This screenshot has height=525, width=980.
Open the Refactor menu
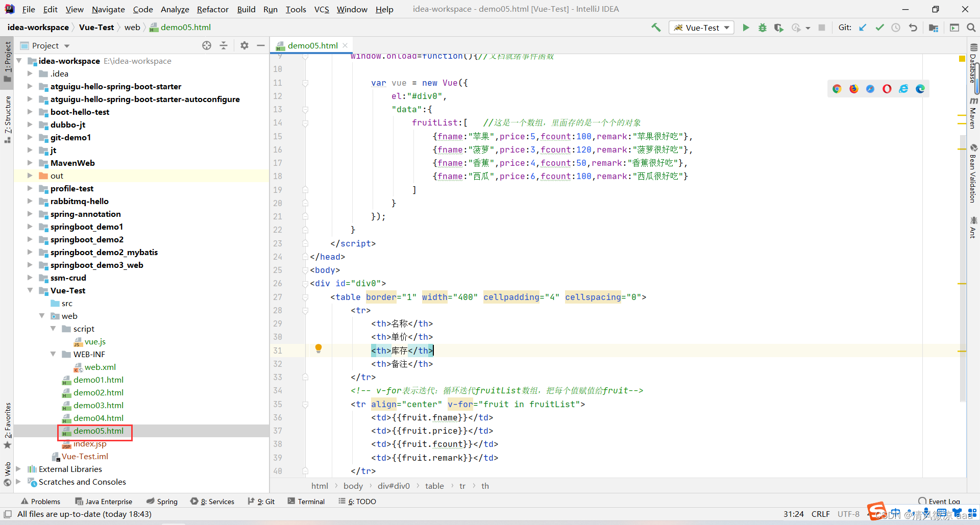(x=212, y=9)
